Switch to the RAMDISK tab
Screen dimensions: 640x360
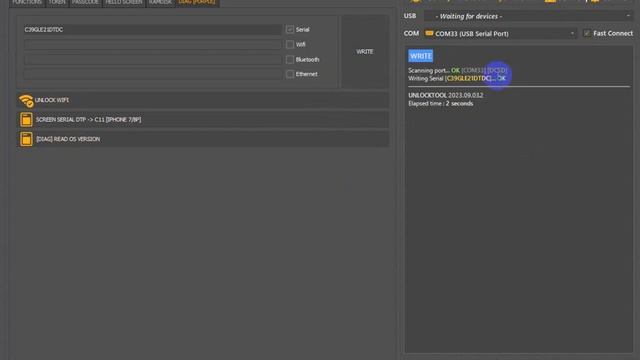pos(160,2)
